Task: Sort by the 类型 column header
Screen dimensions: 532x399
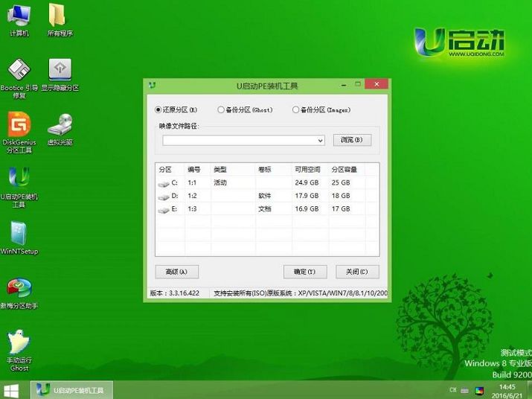Action: pyautogui.click(x=233, y=170)
